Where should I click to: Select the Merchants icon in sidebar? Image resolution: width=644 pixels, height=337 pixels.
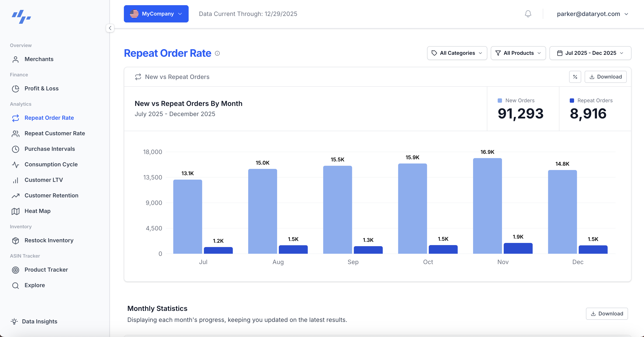click(x=16, y=59)
